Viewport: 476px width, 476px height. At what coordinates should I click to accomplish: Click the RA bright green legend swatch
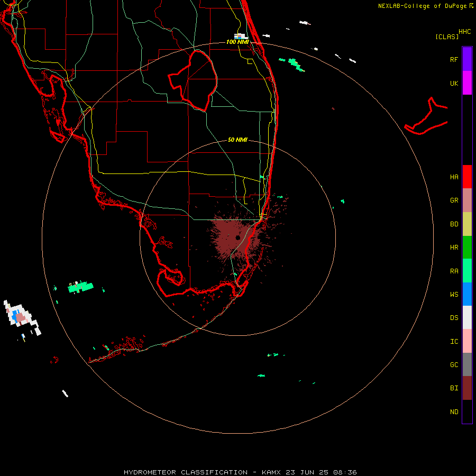click(x=467, y=271)
